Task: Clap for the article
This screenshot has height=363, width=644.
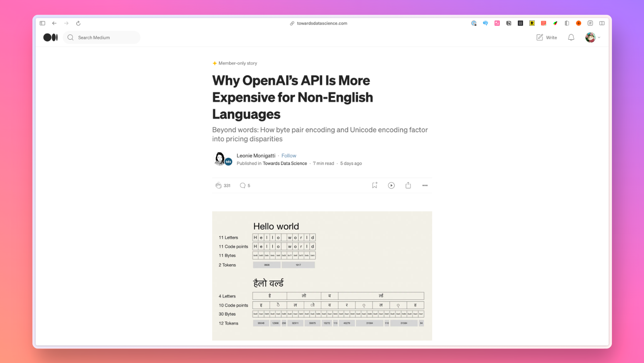Action: coord(219,185)
